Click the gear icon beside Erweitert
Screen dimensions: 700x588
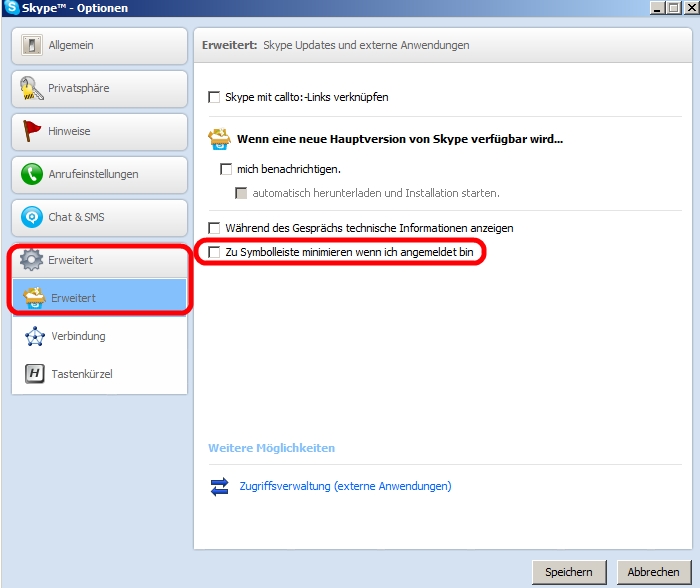[31, 259]
